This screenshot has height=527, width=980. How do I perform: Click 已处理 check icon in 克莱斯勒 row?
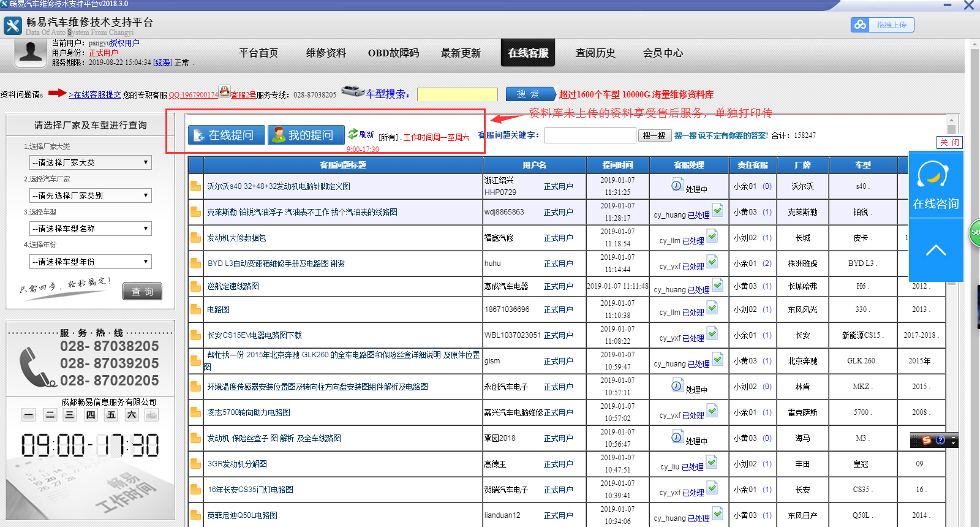(x=718, y=210)
